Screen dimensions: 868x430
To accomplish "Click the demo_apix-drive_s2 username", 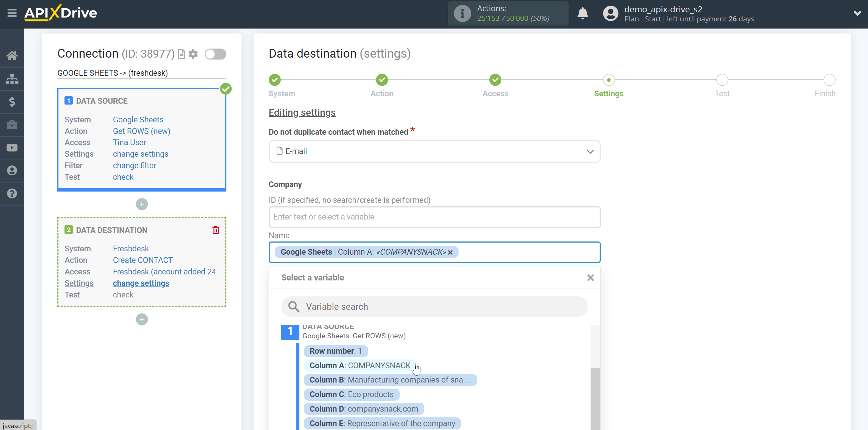I will click(x=663, y=9).
